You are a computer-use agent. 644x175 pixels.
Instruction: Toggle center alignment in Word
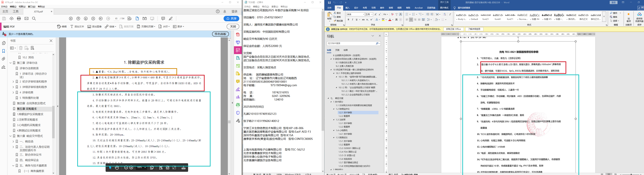(x=411, y=20)
